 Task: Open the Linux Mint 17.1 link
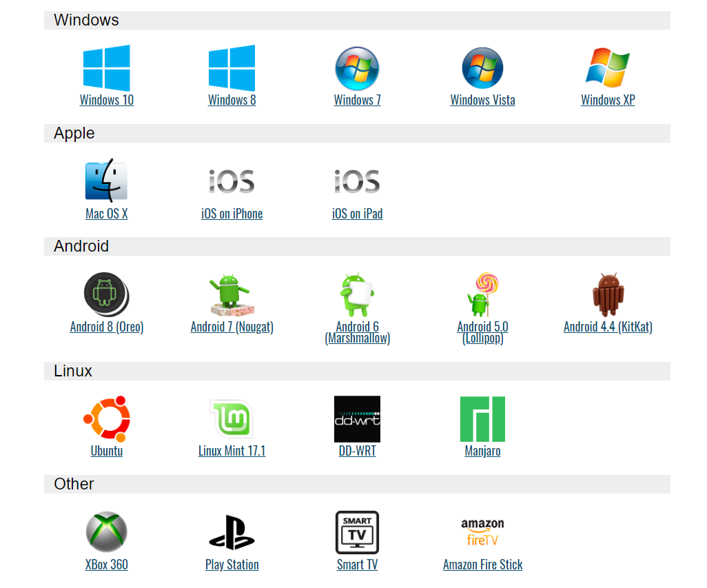click(x=232, y=450)
